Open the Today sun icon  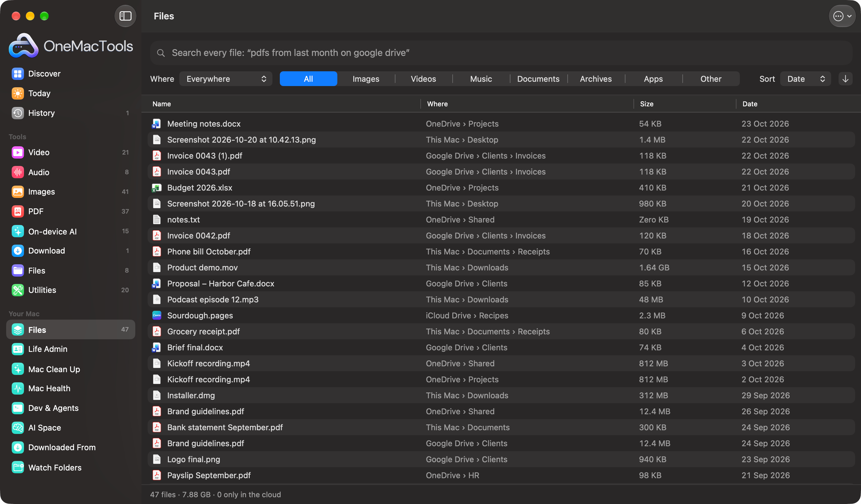(x=18, y=93)
